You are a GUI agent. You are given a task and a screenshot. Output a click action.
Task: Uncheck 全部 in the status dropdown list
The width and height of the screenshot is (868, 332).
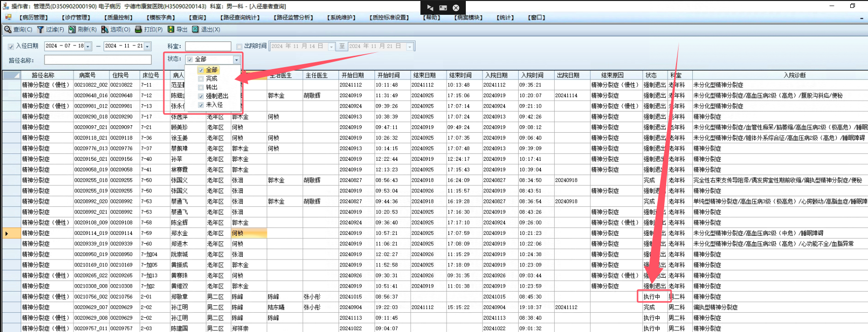coord(201,70)
